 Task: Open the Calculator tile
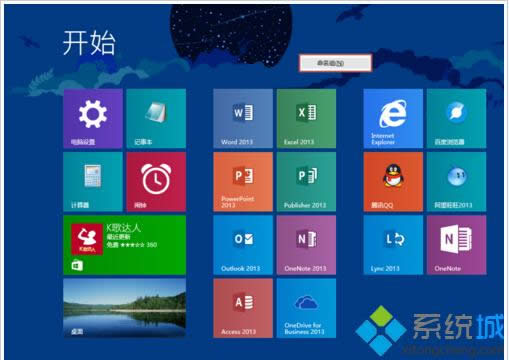[x=93, y=182]
